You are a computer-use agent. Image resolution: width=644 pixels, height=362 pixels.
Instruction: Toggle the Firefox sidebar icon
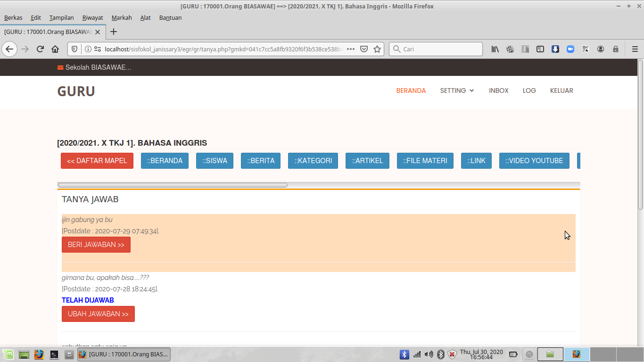tap(540, 49)
